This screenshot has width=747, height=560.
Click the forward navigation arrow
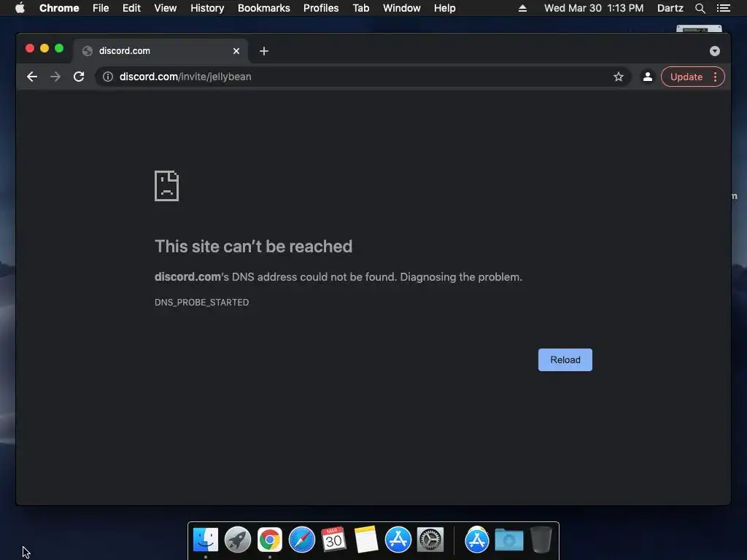tap(55, 77)
